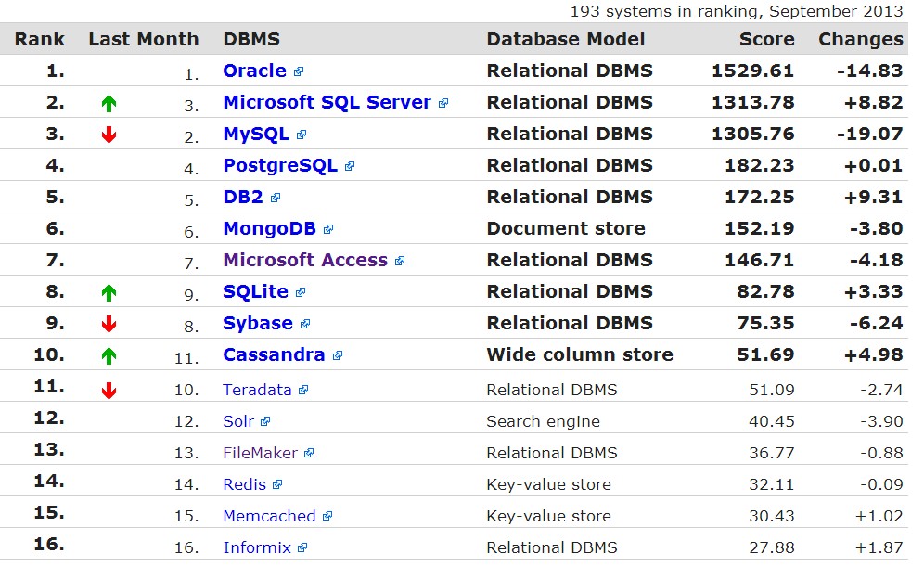The image size is (924, 566).
Task: Open external link icon beside MongoDB
Action: click(328, 229)
